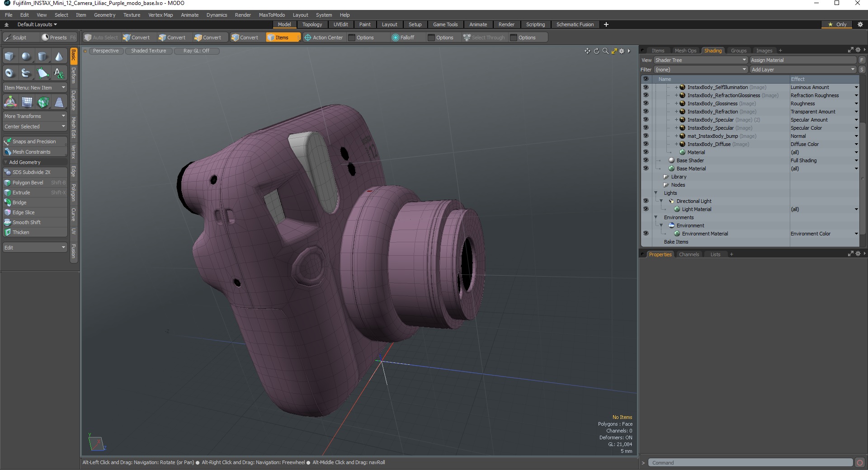The height and width of the screenshot is (470, 868).
Task: Click the SDS Subdivide 2X icon
Action: point(8,172)
